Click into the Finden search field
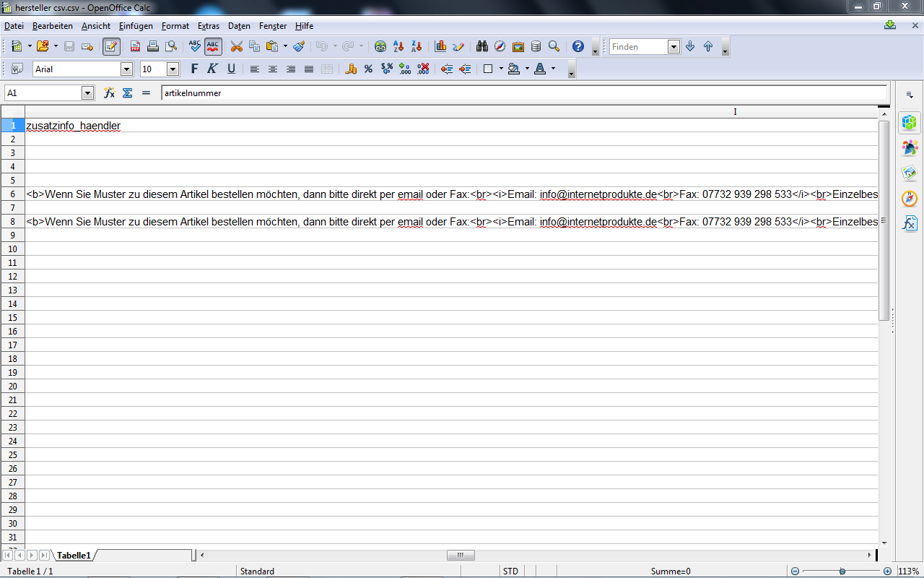 point(639,46)
